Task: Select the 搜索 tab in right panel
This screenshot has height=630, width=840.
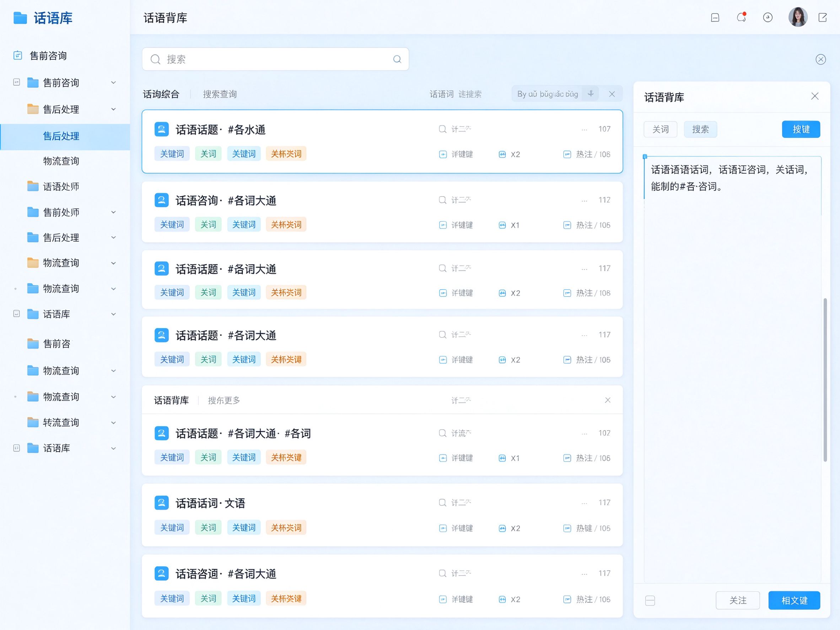Action: point(700,129)
